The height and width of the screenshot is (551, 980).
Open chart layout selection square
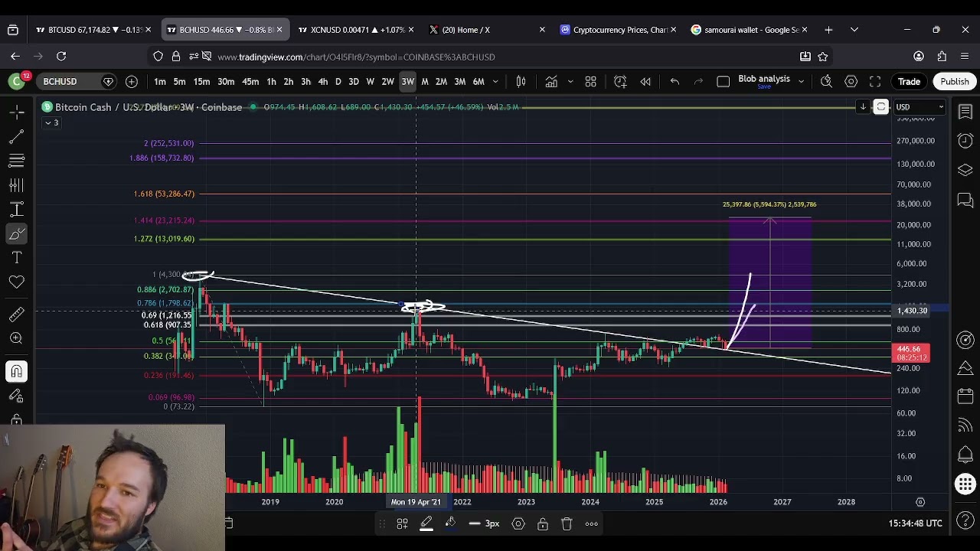pos(723,81)
